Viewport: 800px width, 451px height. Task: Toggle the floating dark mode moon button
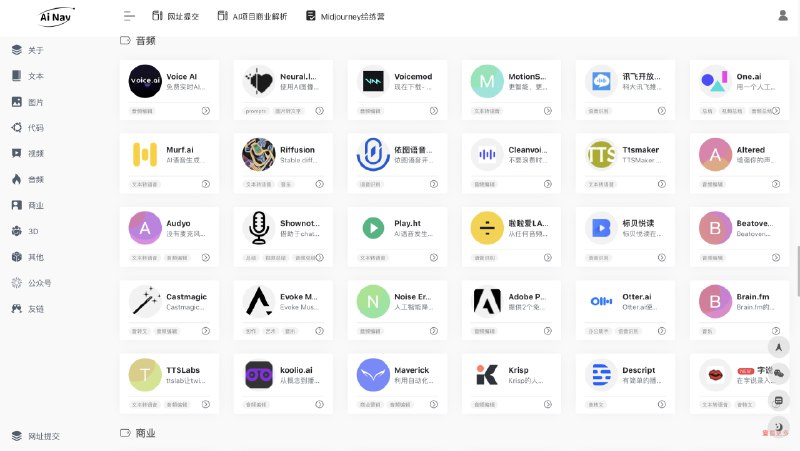[779, 427]
